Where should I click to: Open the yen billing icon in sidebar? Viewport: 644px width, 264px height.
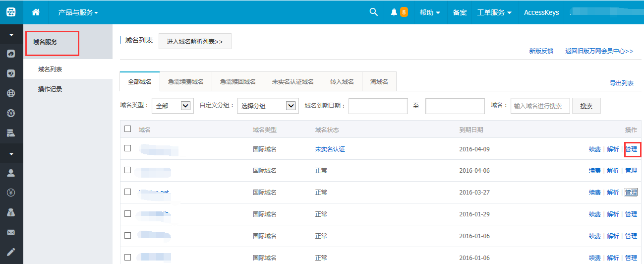pos(11,193)
